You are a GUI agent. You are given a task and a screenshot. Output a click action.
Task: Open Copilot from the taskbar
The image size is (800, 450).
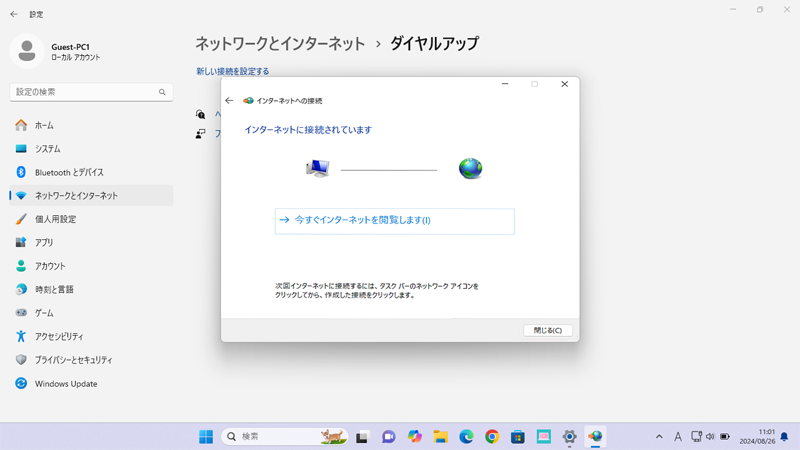point(414,437)
